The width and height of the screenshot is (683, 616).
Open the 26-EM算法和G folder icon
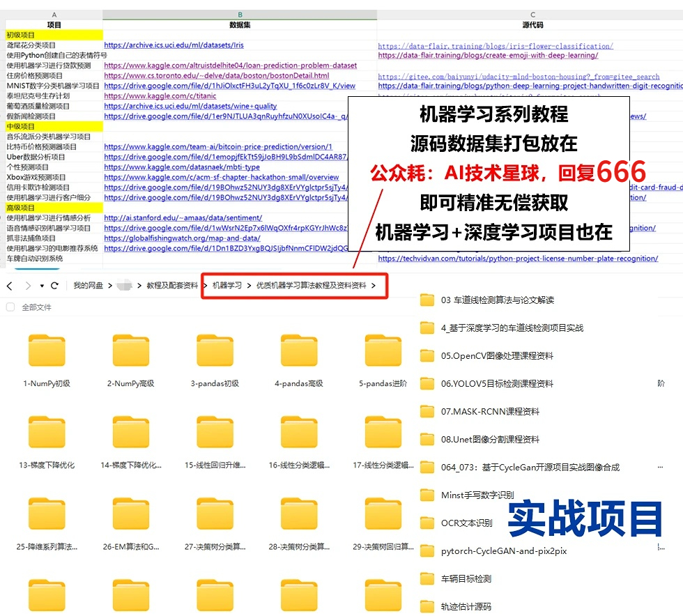click(131, 513)
